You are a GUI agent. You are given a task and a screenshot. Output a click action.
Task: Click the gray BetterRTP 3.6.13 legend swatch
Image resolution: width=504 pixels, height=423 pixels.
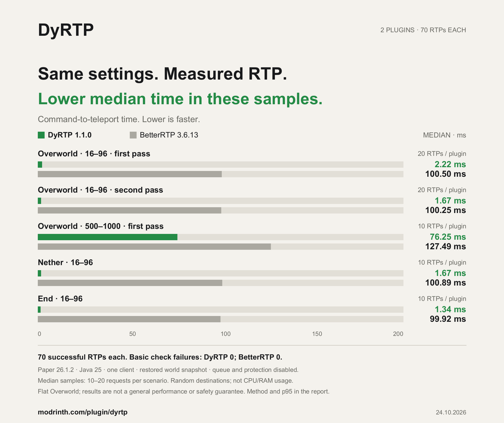pyautogui.click(x=133, y=135)
